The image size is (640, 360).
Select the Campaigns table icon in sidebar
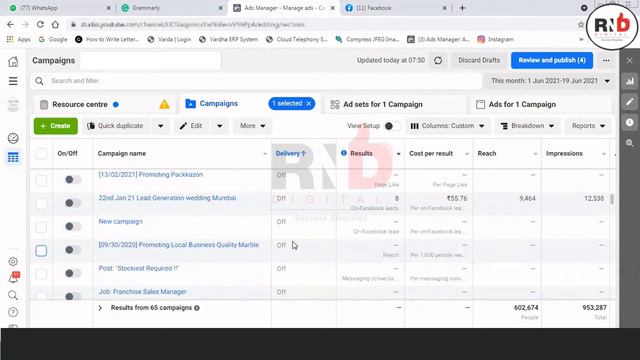(13, 157)
